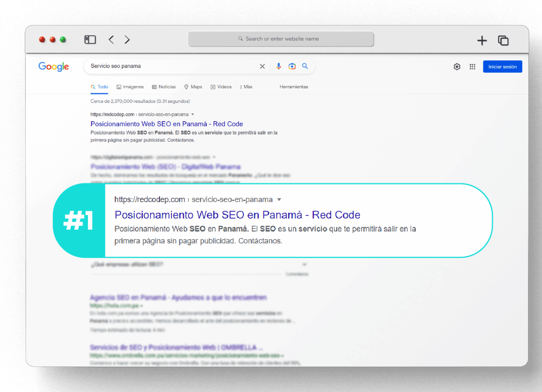
Task: Click the magnifying glass to search
Action: [x=305, y=66]
